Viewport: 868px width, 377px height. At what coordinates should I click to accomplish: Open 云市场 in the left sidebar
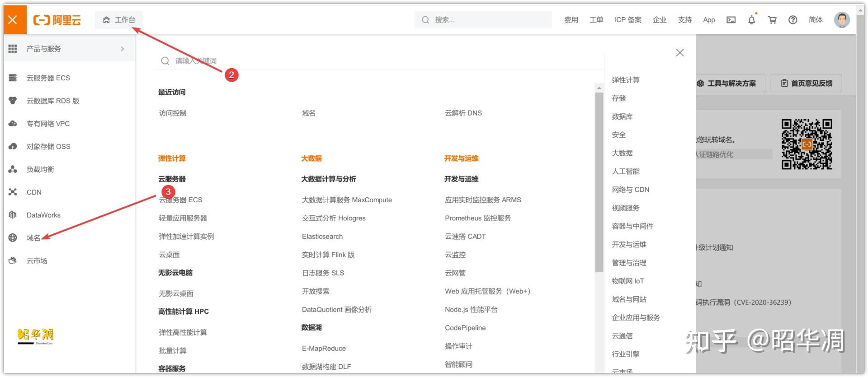[37, 261]
